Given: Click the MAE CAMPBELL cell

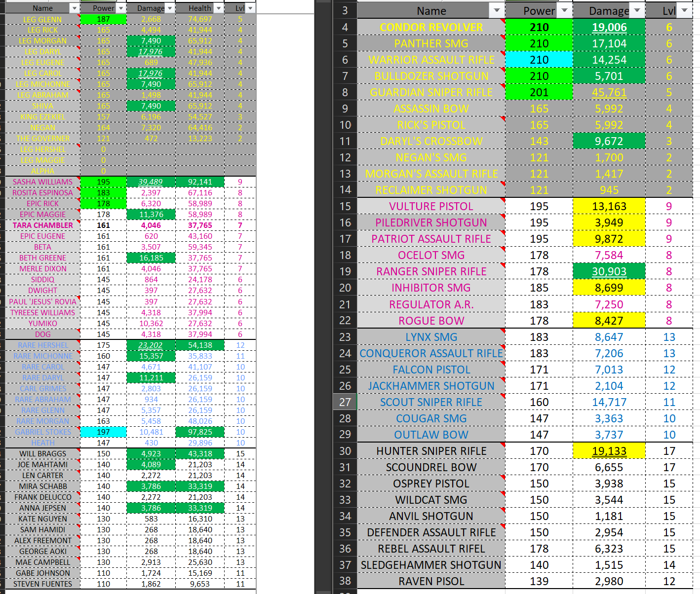Looking at the screenshot, I should tap(42, 562).
